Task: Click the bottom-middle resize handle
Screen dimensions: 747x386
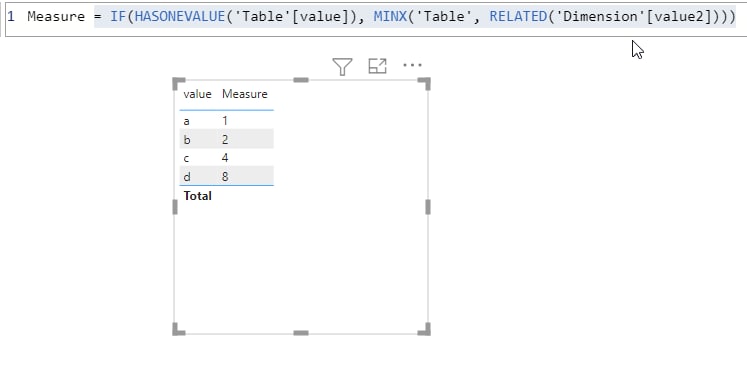Action: [301, 333]
